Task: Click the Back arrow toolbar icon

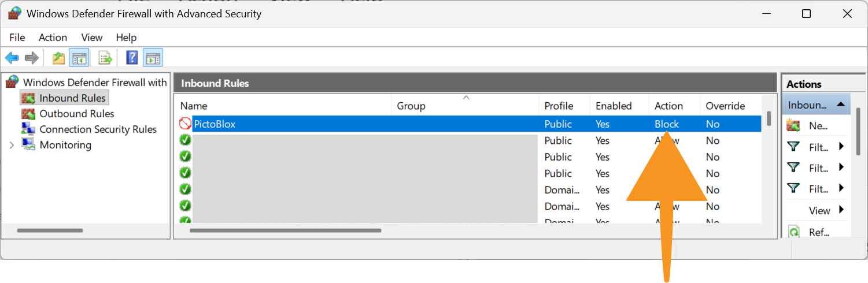Action: (x=12, y=58)
